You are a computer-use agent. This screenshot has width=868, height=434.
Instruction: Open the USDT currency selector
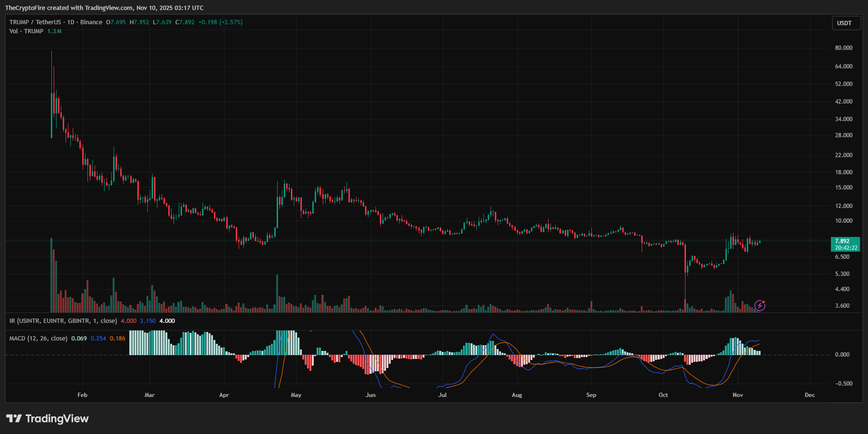(846, 23)
